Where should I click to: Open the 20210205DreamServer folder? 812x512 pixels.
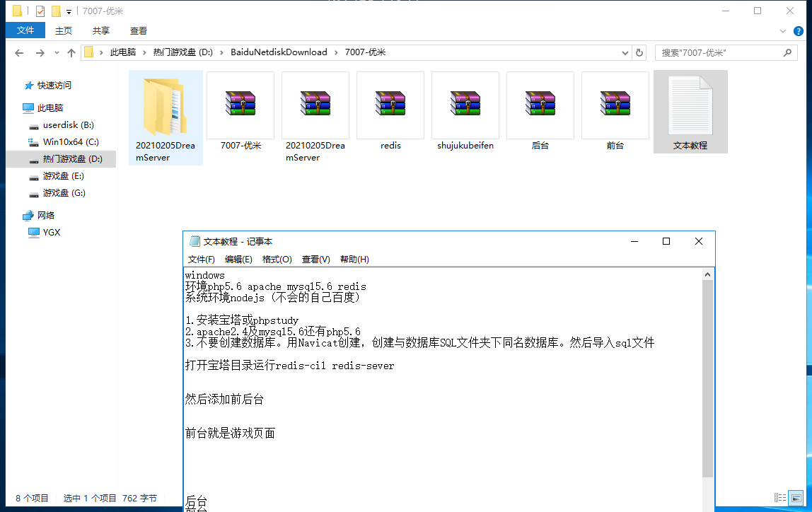pyautogui.click(x=166, y=106)
